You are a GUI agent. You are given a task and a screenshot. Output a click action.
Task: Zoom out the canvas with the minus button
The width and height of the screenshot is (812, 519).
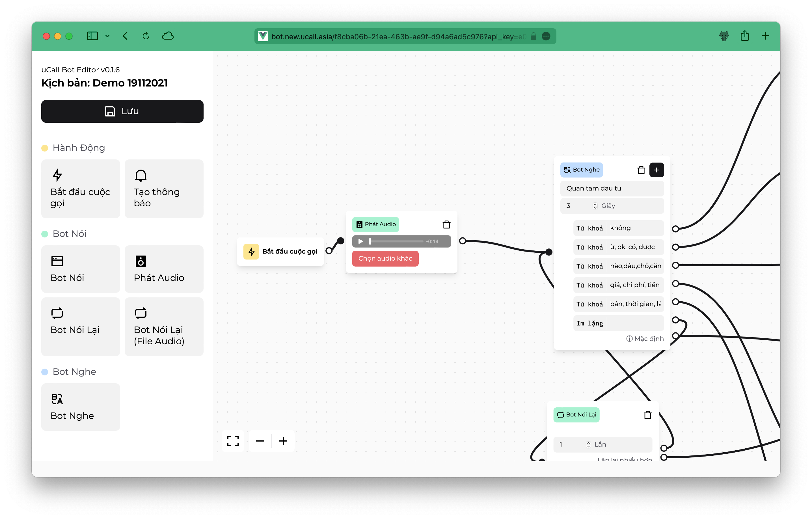coord(260,441)
